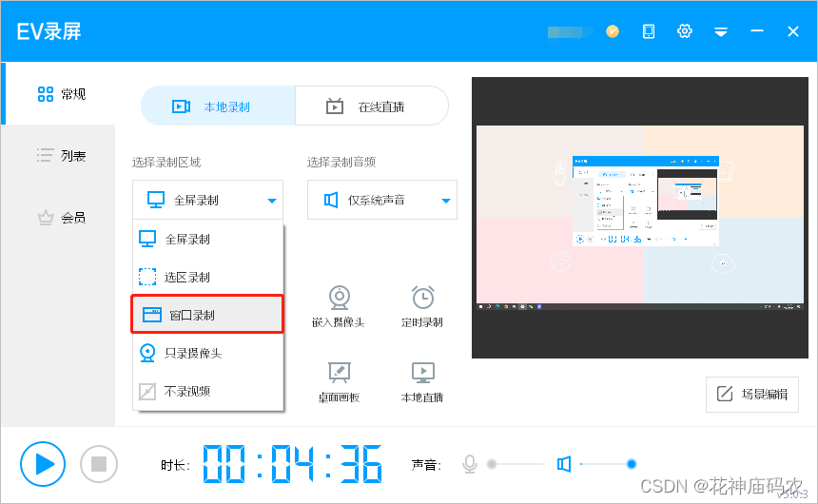Click the window icon for 窗口录制

click(152, 315)
